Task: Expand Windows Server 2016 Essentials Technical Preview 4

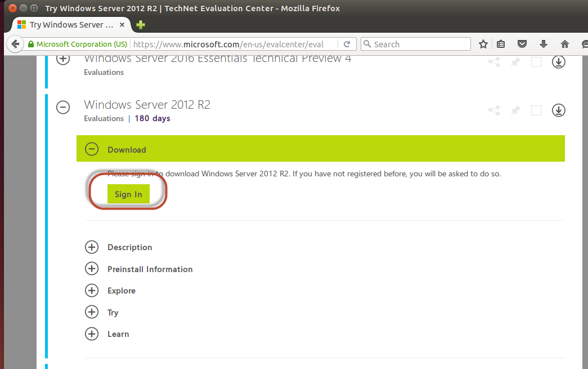Action: 63,59
